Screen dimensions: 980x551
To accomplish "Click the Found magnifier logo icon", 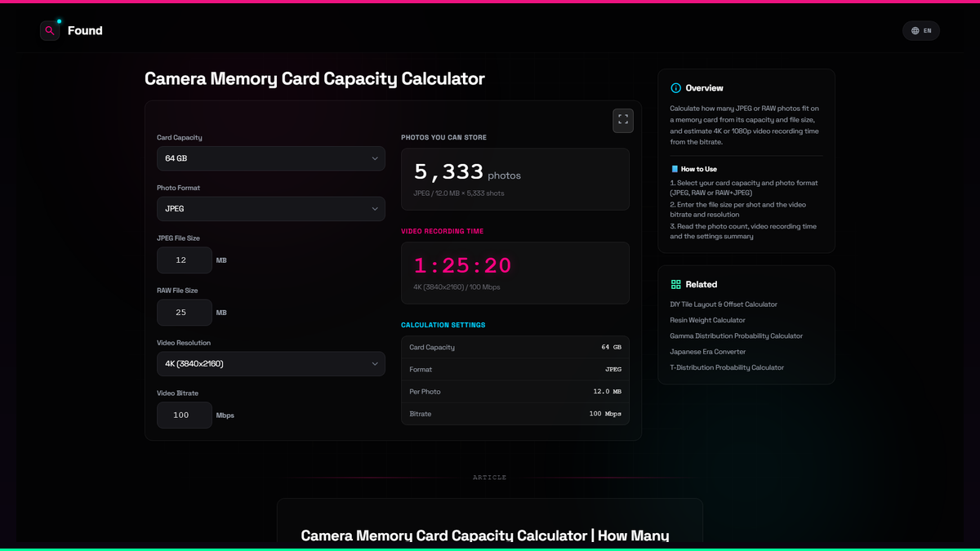I will tap(50, 31).
